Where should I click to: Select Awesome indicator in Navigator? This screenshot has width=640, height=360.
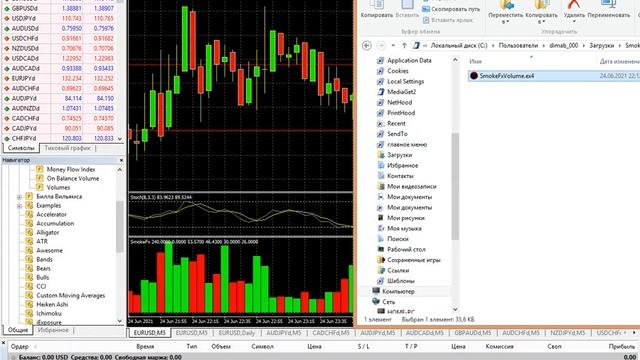click(x=49, y=251)
